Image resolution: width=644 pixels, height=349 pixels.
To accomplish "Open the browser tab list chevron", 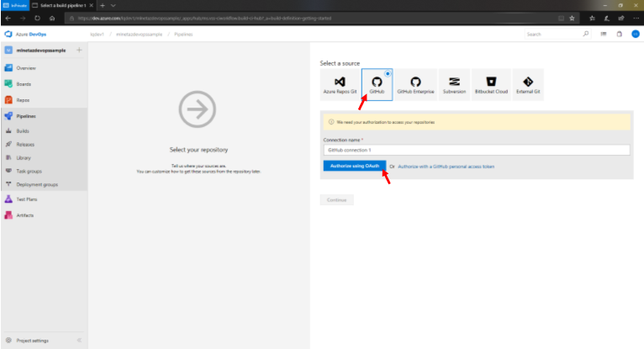I will (113, 5).
